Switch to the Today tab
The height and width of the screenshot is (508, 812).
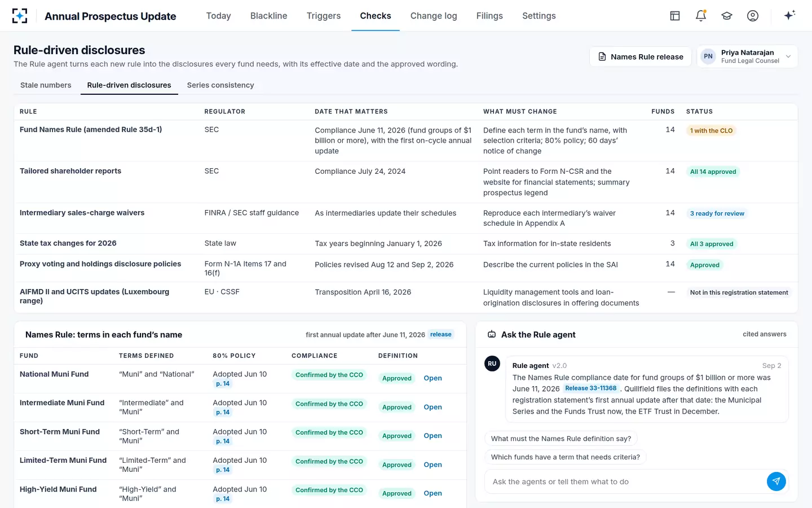pyautogui.click(x=219, y=16)
